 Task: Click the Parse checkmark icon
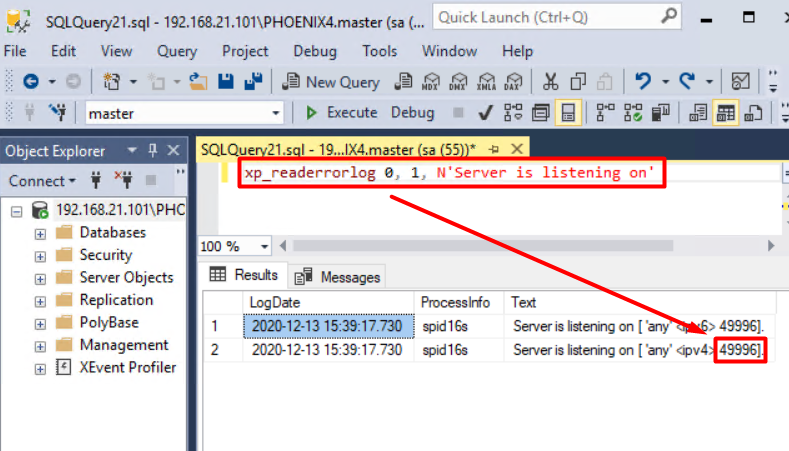pyautogui.click(x=485, y=113)
